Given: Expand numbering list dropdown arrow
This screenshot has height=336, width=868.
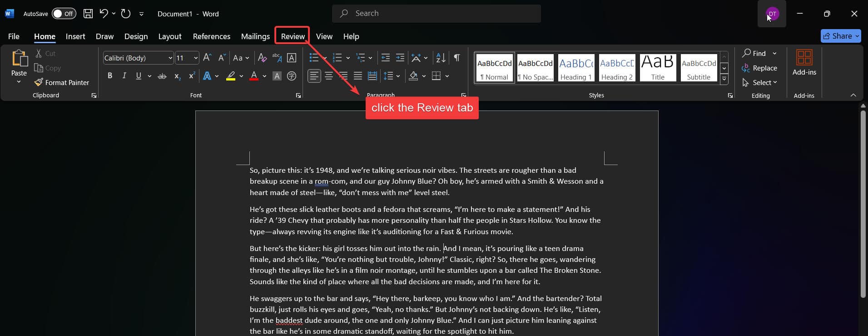Looking at the screenshot, I should tap(348, 58).
